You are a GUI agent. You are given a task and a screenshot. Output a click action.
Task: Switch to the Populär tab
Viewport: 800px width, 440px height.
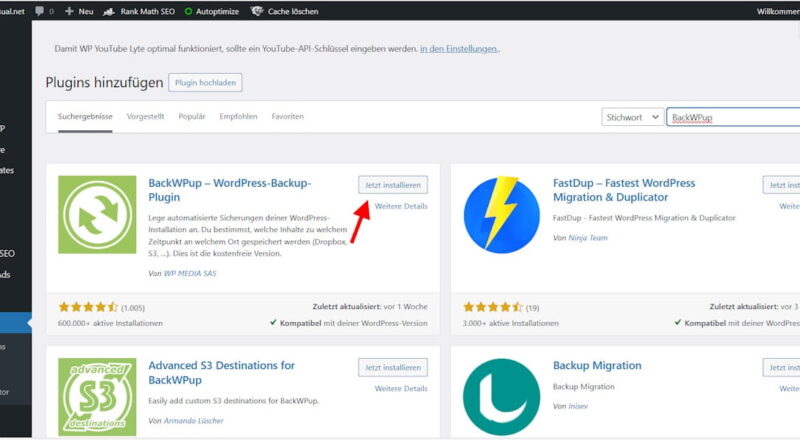[192, 116]
